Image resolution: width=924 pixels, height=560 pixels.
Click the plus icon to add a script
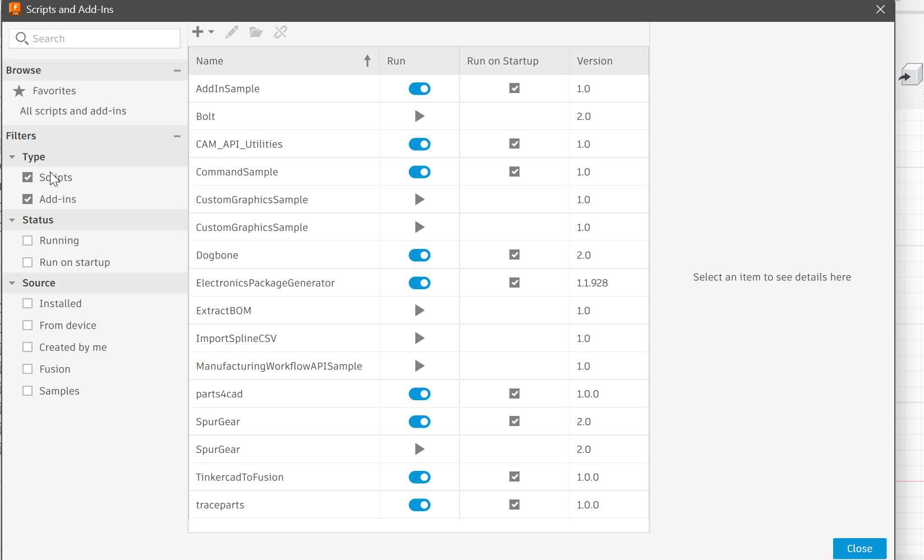(197, 32)
